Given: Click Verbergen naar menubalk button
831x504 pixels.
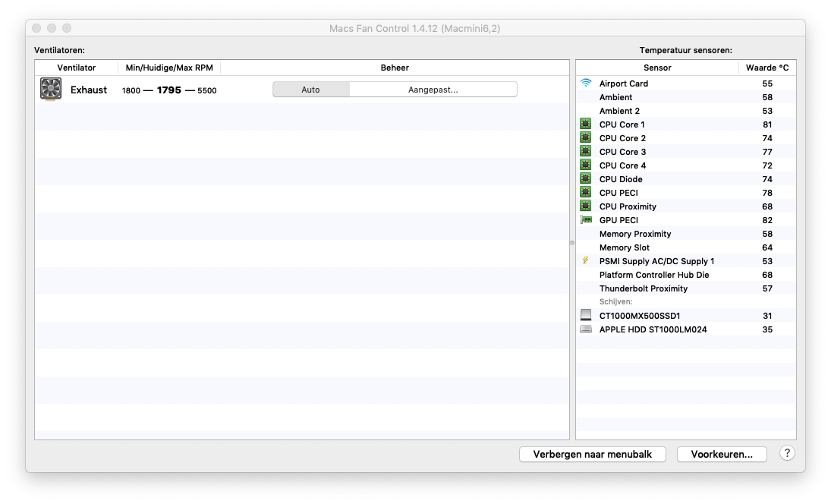Looking at the screenshot, I should pyautogui.click(x=593, y=454).
